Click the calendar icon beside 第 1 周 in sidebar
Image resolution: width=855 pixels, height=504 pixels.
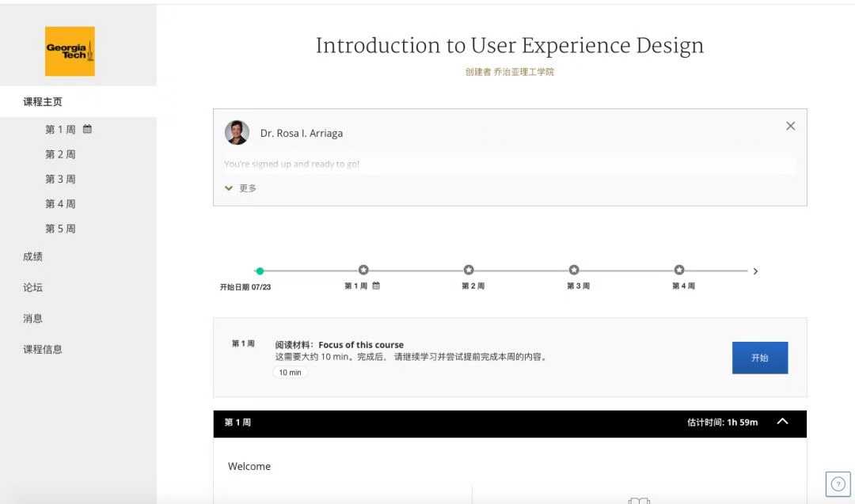[x=88, y=129]
